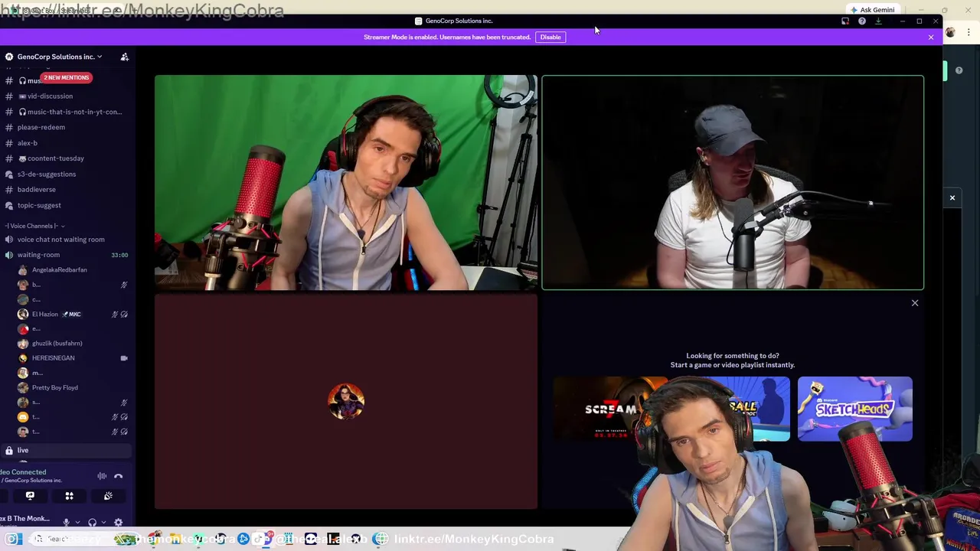This screenshot has height=551, width=980.
Task: Open GenoCorp Solutions inc. server menu
Action: point(60,57)
